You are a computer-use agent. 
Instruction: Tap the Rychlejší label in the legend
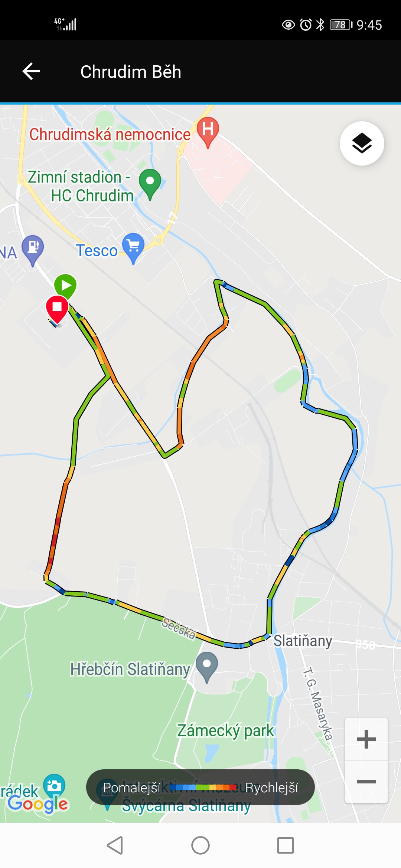point(271,787)
